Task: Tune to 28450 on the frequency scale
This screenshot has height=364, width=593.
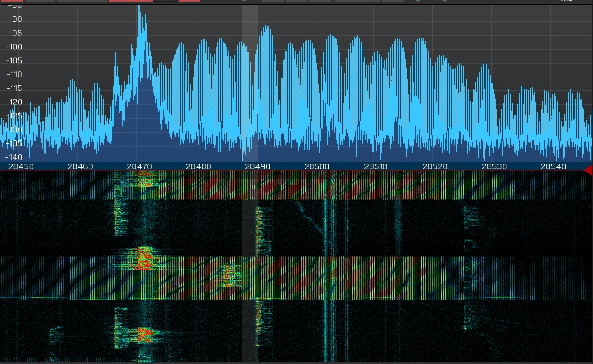Action: tap(18, 166)
